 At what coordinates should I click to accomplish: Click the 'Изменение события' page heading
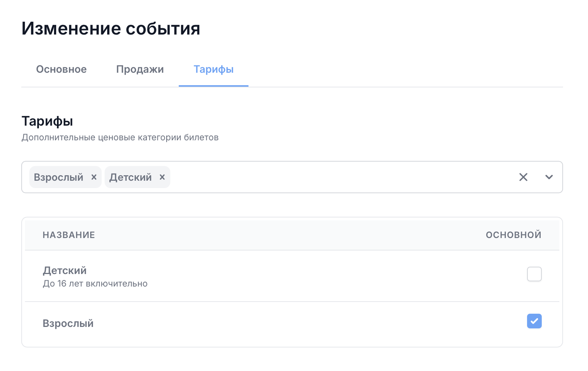coord(111,28)
